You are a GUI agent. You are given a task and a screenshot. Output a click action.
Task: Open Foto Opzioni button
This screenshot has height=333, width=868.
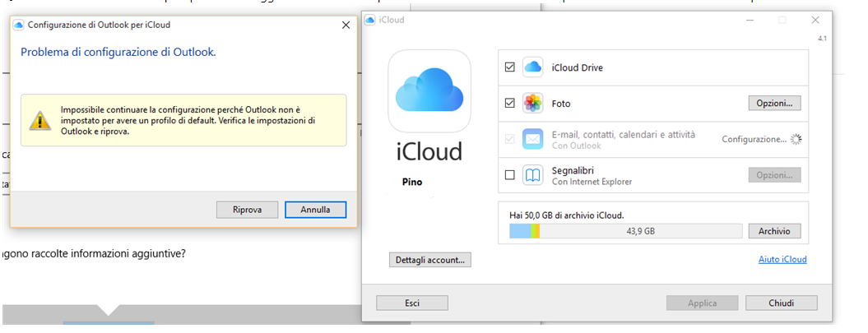pos(774,104)
